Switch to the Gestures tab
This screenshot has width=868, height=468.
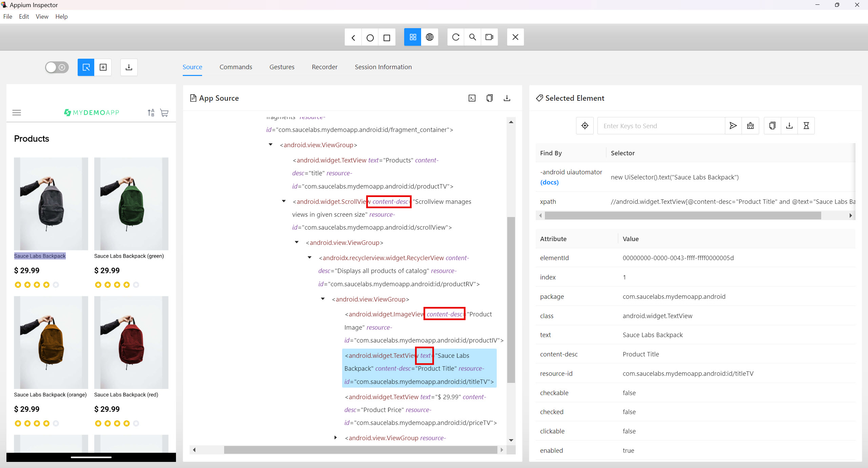pos(282,67)
